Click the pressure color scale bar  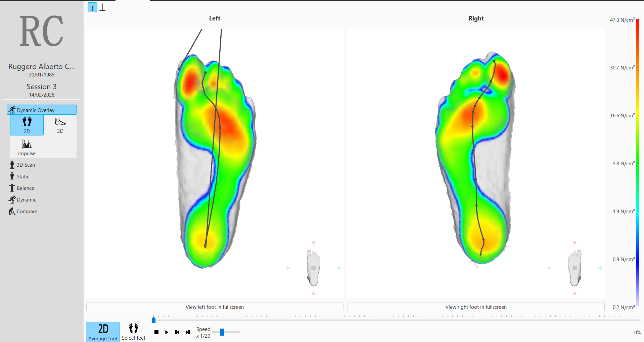point(638,163)
